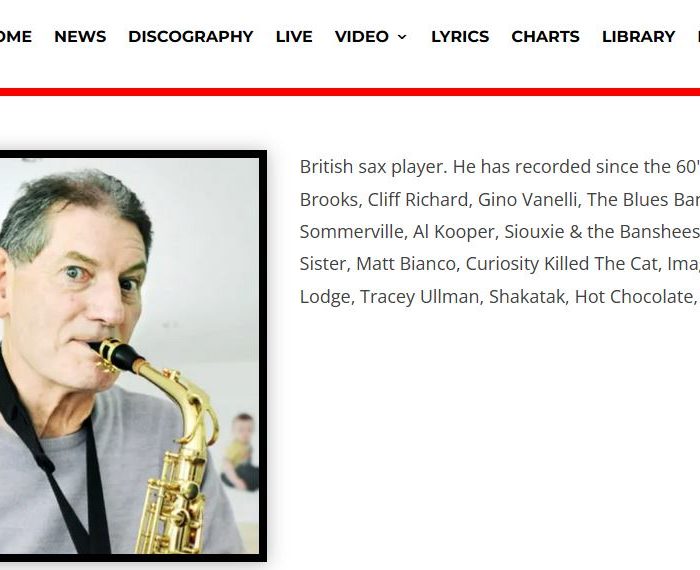Click the partially visible HOME item
The image size is (700, 570).
pyautogui.click(x=16, y=37)
